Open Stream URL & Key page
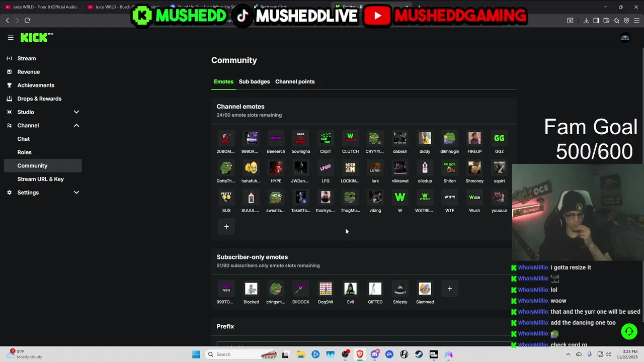Viewport: 644px width, 362px height. coord(42,179)
